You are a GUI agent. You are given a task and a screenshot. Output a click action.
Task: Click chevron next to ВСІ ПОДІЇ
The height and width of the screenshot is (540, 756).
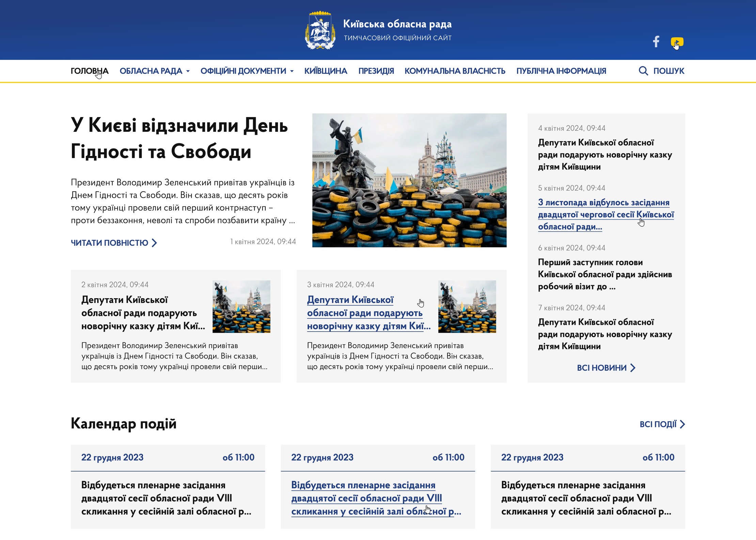(x=682, y=424)
